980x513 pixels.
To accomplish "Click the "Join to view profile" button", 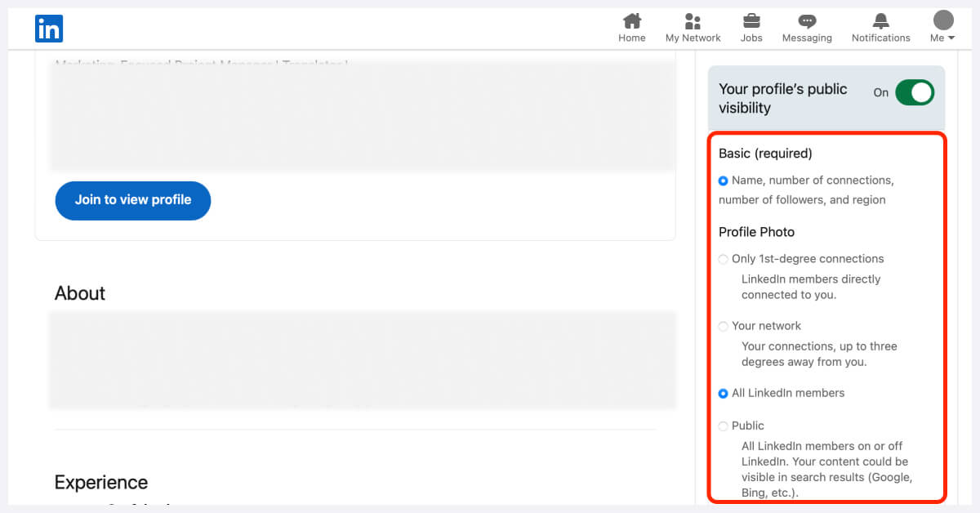I will pos(132,200).
